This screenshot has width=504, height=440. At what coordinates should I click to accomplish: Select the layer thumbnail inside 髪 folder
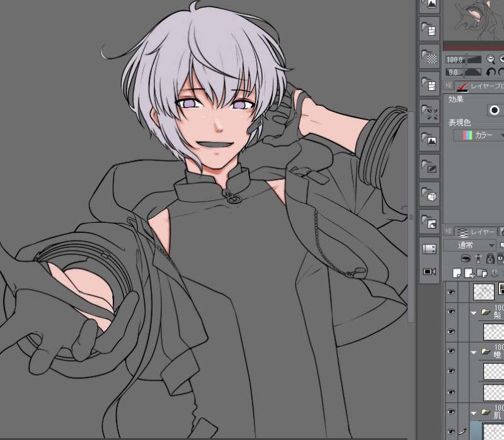point(494,332)
